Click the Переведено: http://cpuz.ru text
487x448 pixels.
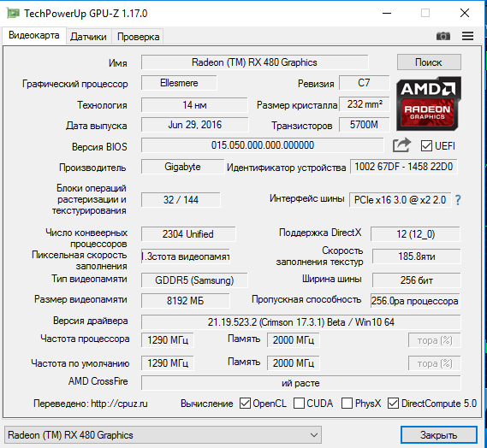(x=91, y=404)
